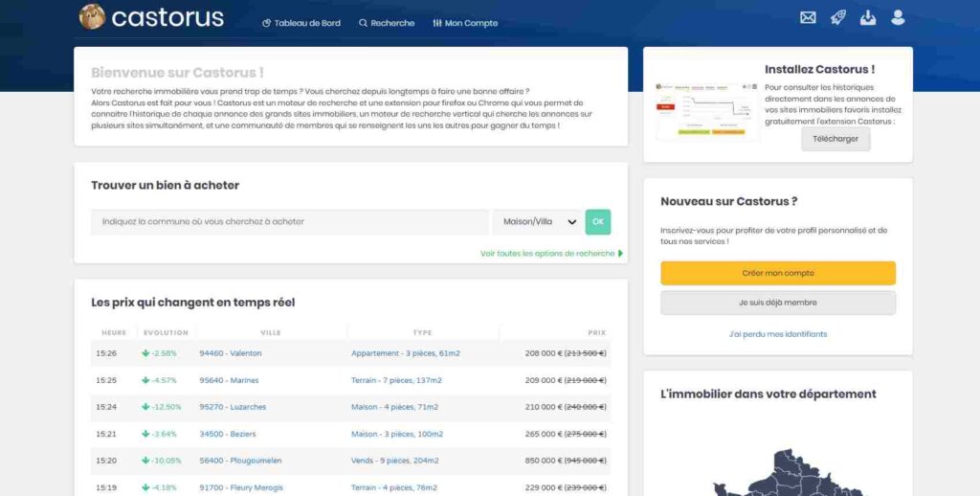Open 91700 - Fleury Merogis link
The image size is (980, 496).
click(241, 488)
